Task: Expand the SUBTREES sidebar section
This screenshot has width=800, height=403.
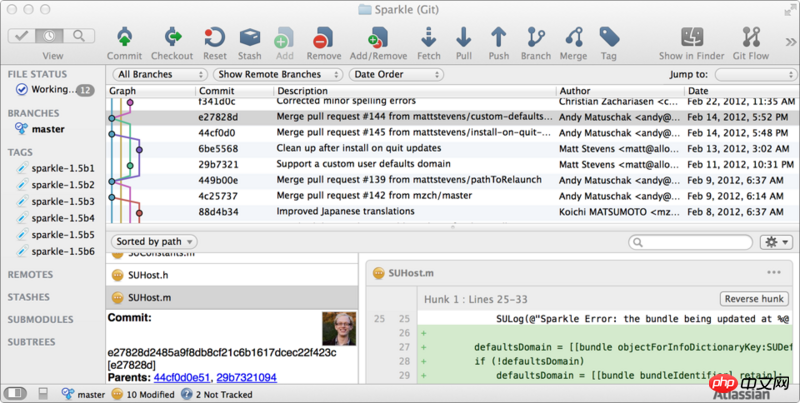Action: pos(31,342)
